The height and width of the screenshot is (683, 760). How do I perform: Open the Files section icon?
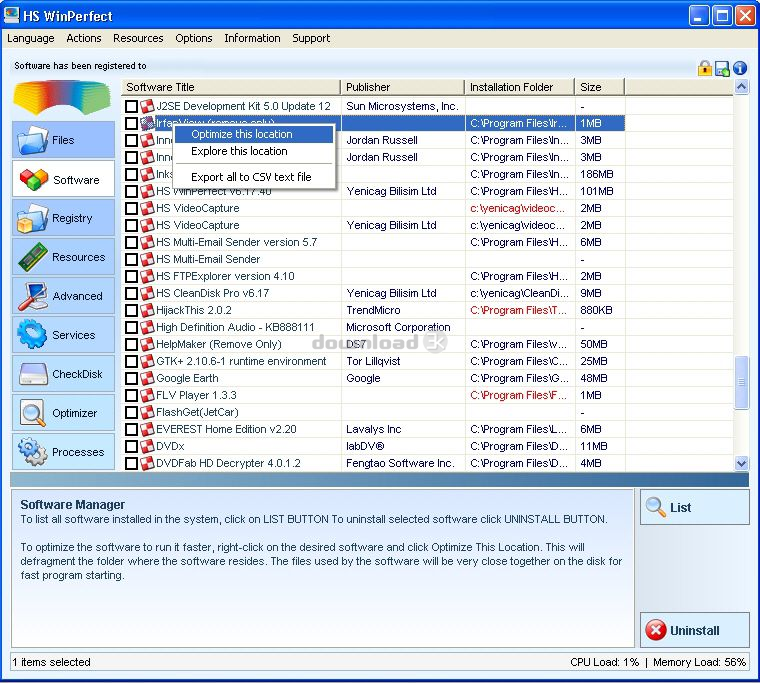[32, 140]
